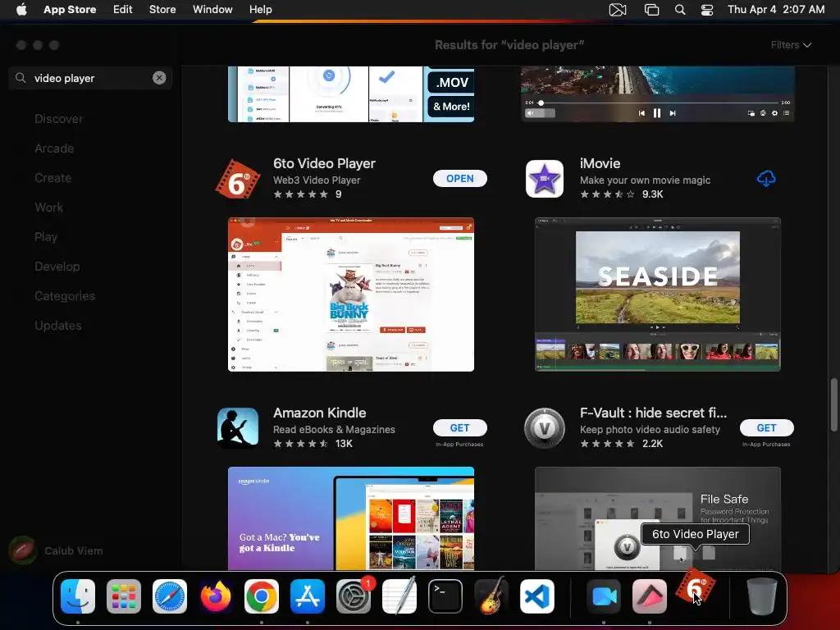Click the crossed-out camera menu bar icon
The height and width of the screenshot is (630, 840).
pos(618,9)
